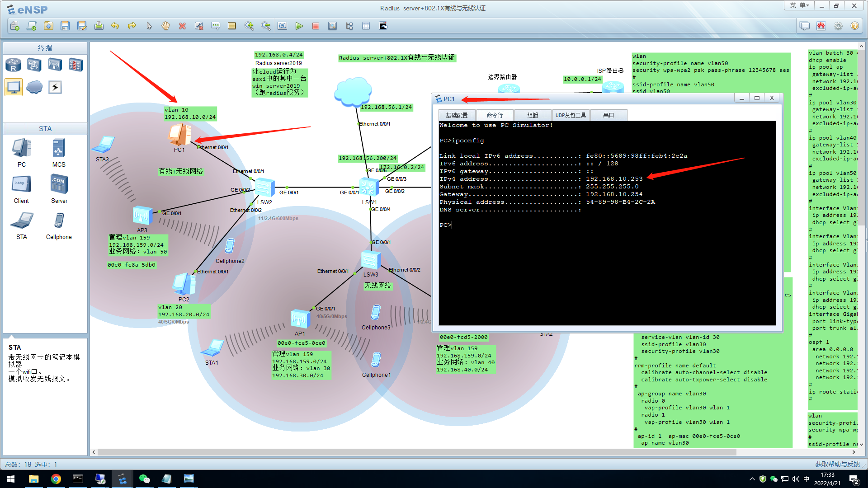Select the hand drag tool

click(x=165, y=26)
